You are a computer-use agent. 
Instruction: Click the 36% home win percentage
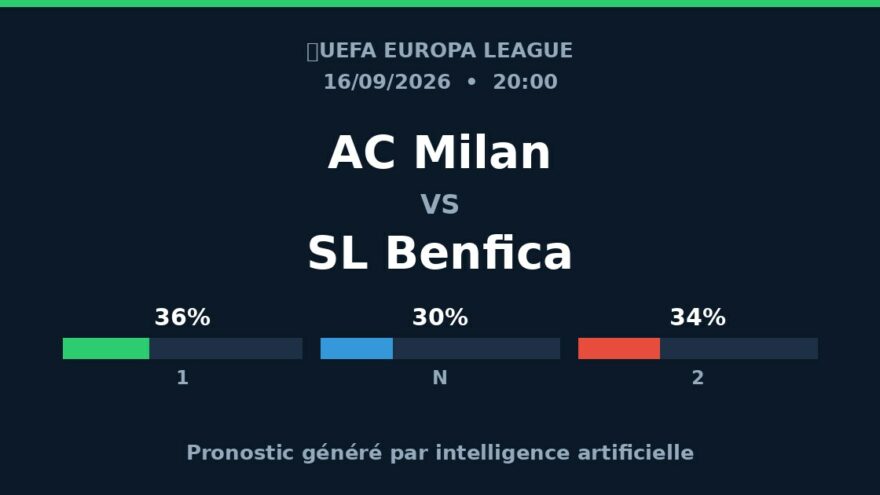coord(182,318)
